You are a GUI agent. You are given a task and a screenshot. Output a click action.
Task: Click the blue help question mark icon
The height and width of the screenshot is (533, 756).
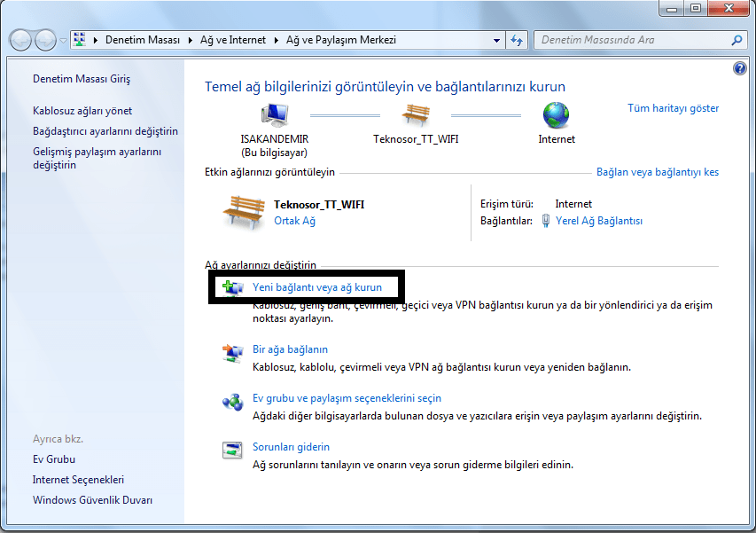pyautogui.click(x=739, y=67)
